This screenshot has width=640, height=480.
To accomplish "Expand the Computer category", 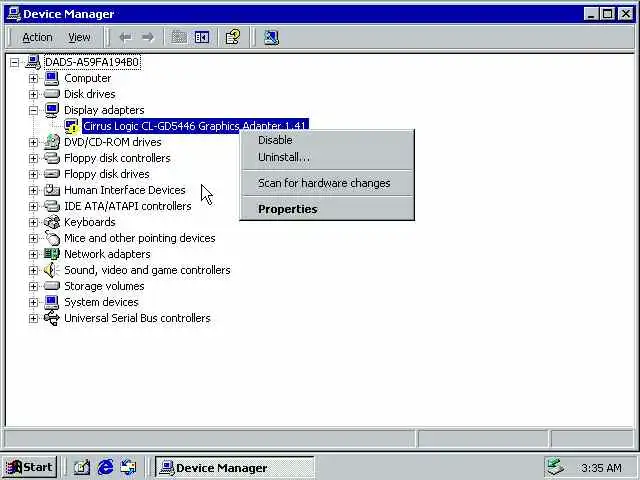I will pyautogui.click(x=33, y=78).
